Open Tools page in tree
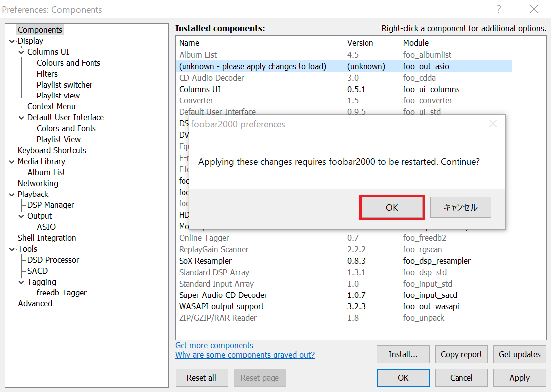 pos(27,249)
